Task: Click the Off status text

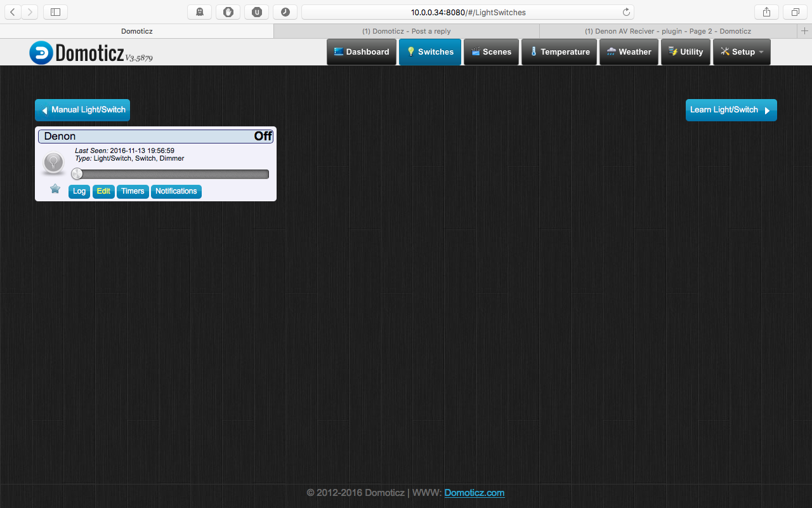Action: click(263, 136)
